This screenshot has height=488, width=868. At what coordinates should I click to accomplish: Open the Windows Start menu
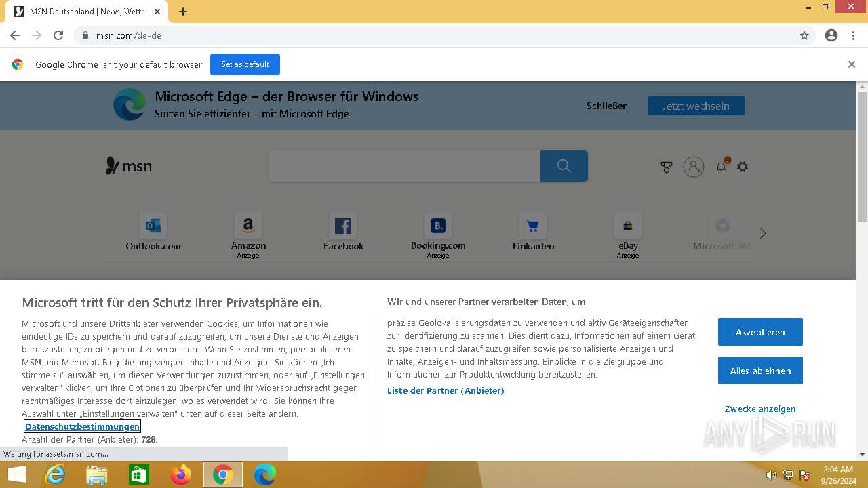tap(16, 474)
